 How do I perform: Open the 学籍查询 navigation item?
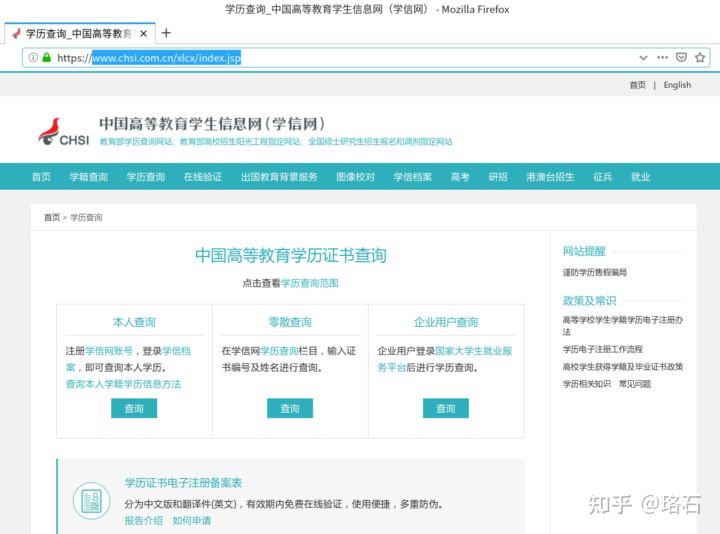(89, 177)
